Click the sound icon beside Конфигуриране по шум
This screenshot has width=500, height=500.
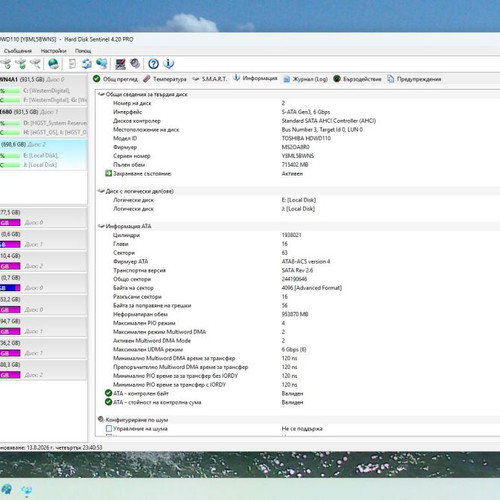coord(101,419)
